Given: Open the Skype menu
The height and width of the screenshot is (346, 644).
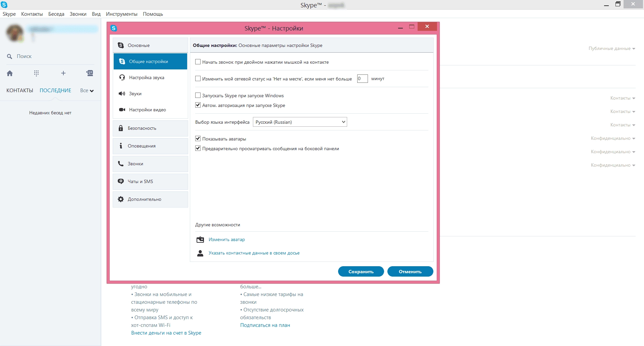Looking at the screenshot, I should (9, 14).
